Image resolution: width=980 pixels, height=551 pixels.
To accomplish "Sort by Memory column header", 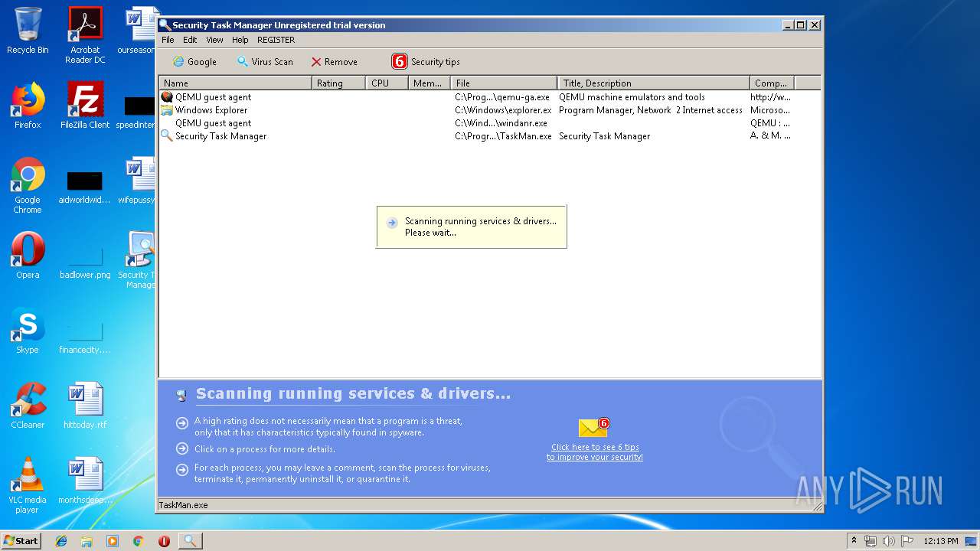I will 429,83.
